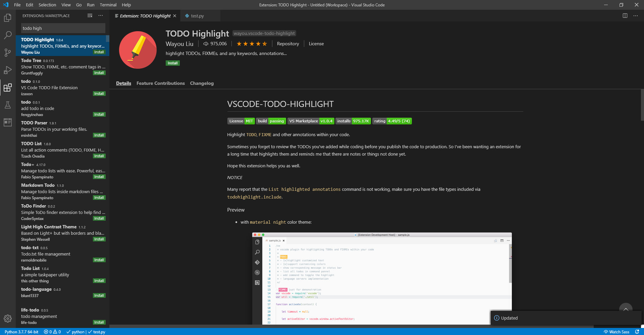Open the Search view in activity bar
The height and width of the screenshot is (335, 644).
[x=8, y=35]
